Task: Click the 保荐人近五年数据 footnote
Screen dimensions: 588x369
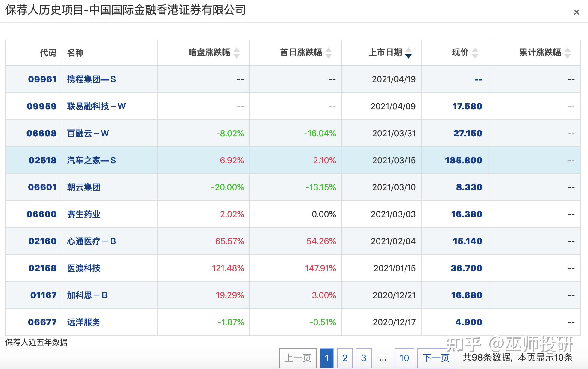Action: [x=36, y=342]
